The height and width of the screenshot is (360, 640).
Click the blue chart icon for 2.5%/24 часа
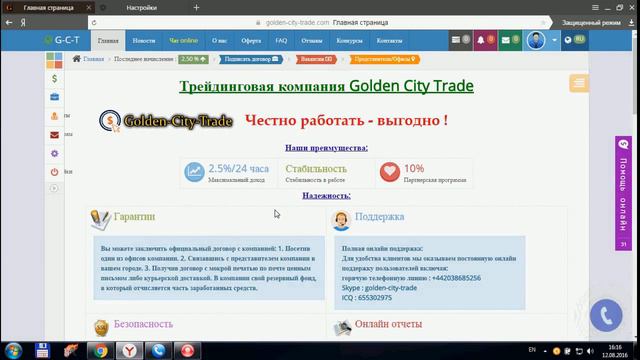coord(194,172)
